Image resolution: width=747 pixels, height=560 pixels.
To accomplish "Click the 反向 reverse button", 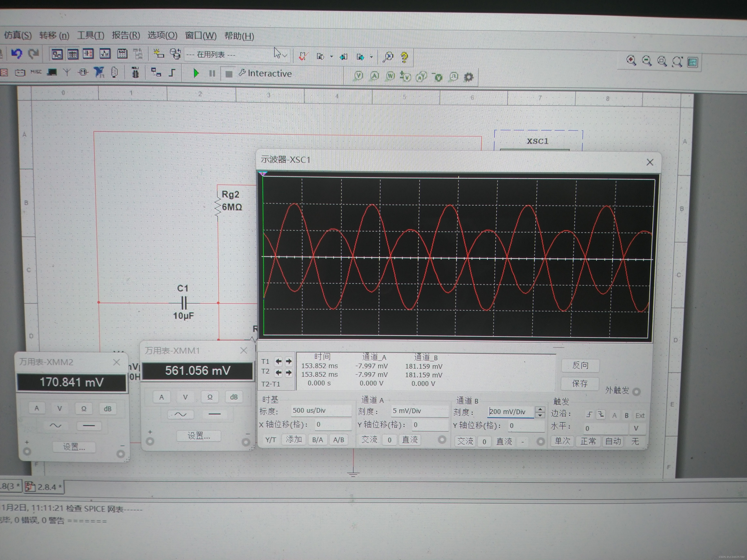I will 580,366.
